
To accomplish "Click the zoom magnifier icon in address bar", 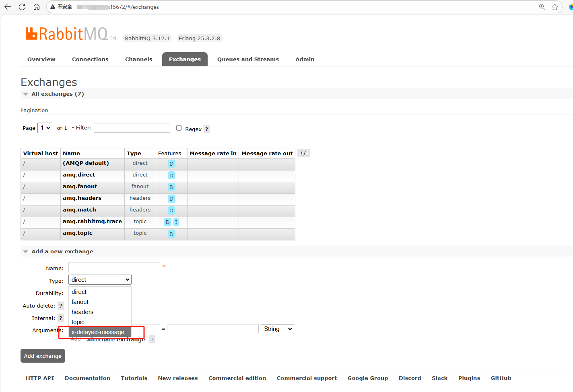I will click(542, 7).
